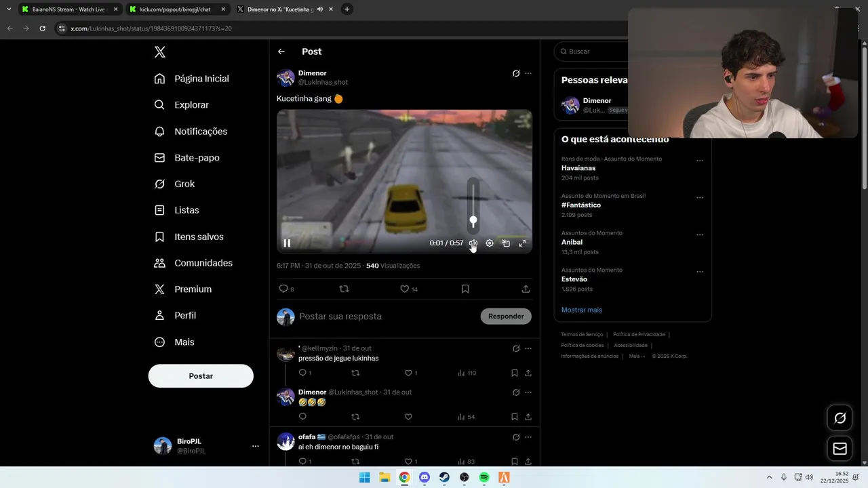Pause the video
868x488 pixels.
[287, 243]
